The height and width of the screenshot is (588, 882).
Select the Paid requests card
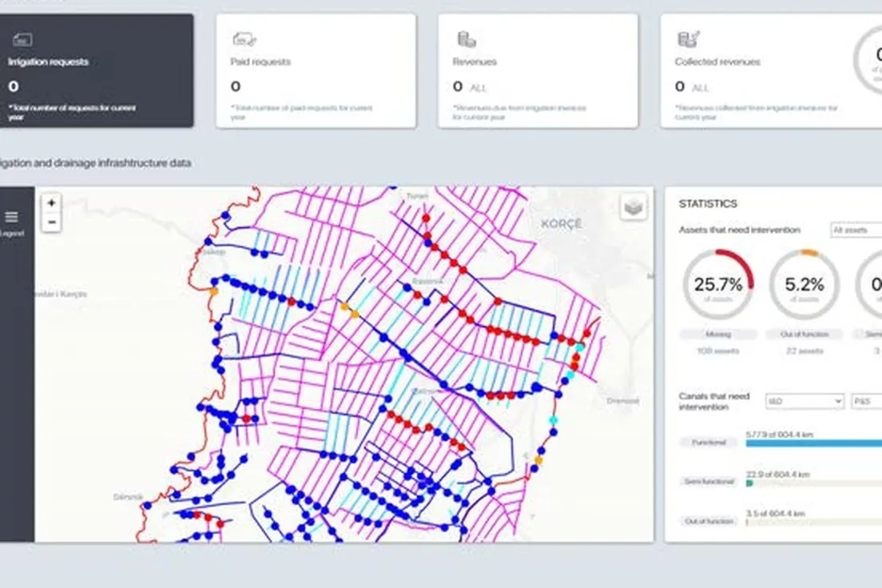point(316,71)
